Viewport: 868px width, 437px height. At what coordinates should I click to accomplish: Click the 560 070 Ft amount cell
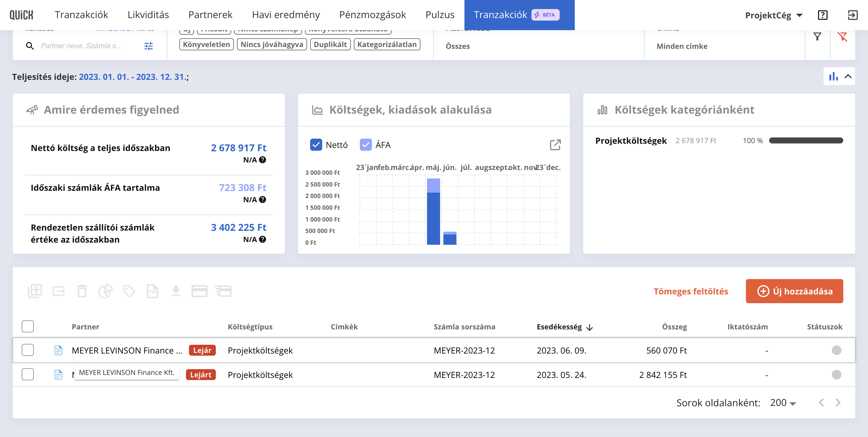pyautogui.click(x=666, y=351)
